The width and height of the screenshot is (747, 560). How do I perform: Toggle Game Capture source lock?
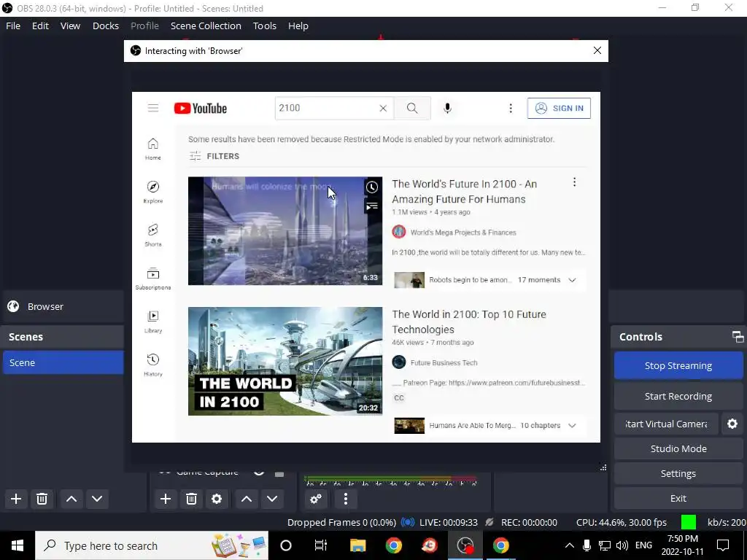pos(279,473)
